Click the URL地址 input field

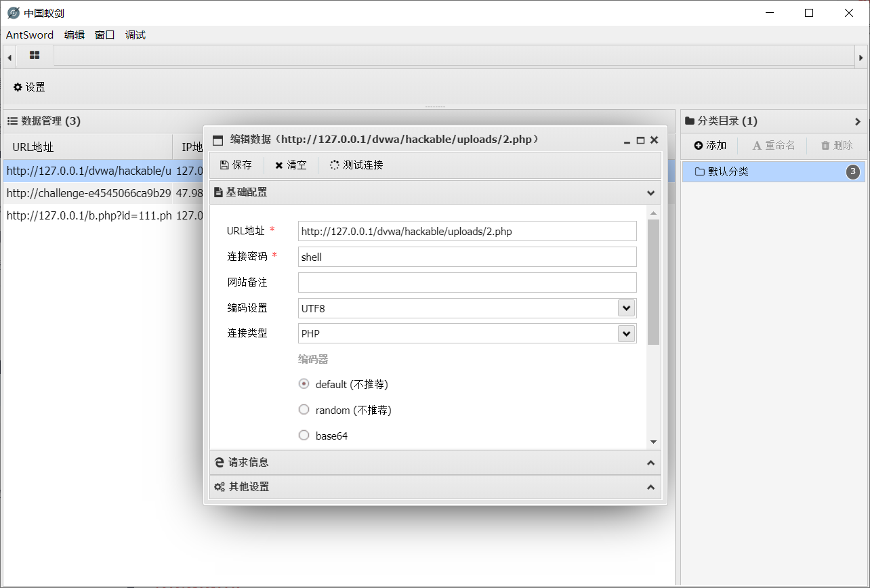coord(468,231)
